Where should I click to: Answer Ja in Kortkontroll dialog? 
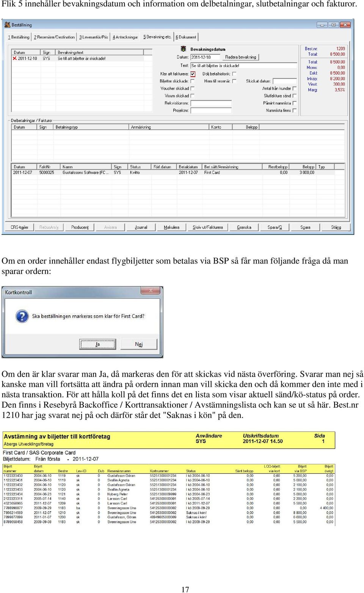97,344
